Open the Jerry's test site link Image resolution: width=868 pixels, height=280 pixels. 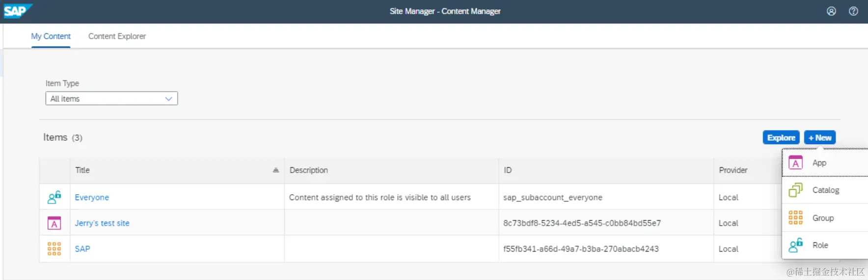102,223
